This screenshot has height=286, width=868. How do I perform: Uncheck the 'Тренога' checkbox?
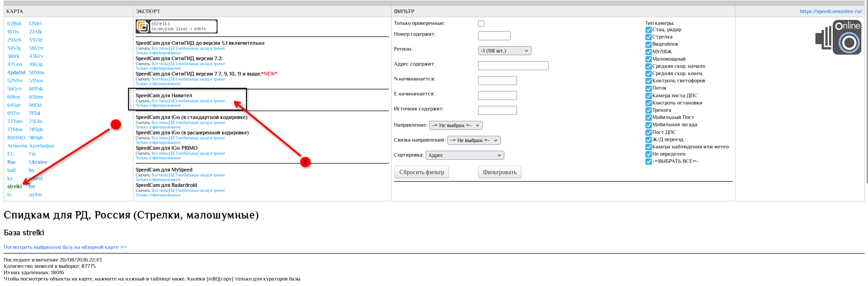(x=649, y=110)
